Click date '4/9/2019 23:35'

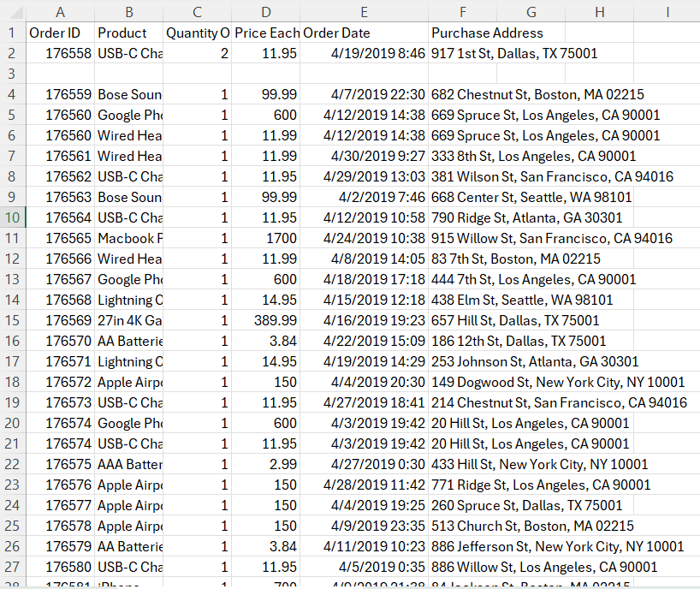[365, 526]
